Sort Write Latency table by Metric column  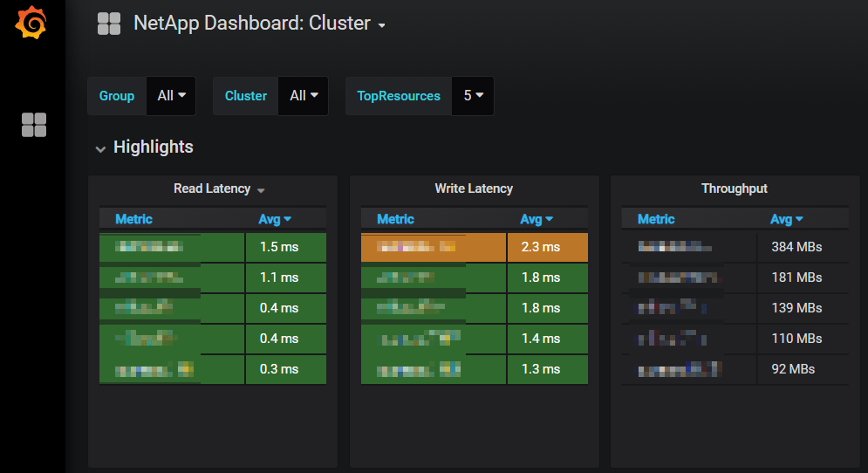click(x=395, y=219)
